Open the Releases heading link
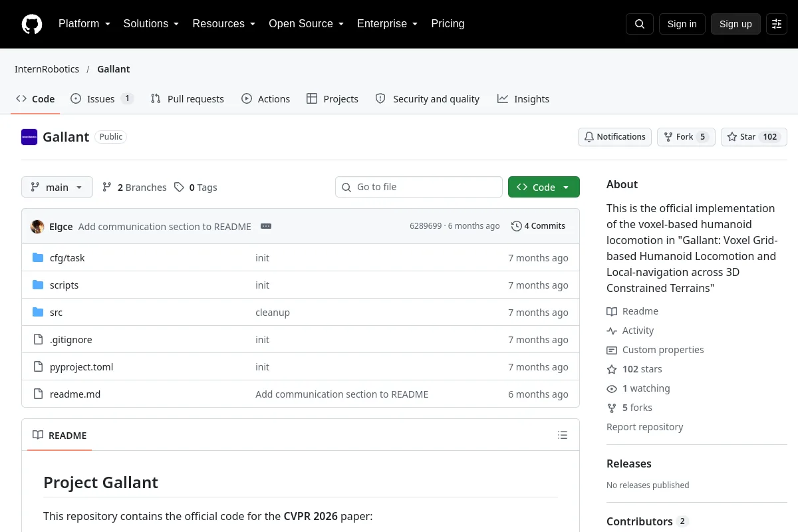 click(x=629, y=464)
